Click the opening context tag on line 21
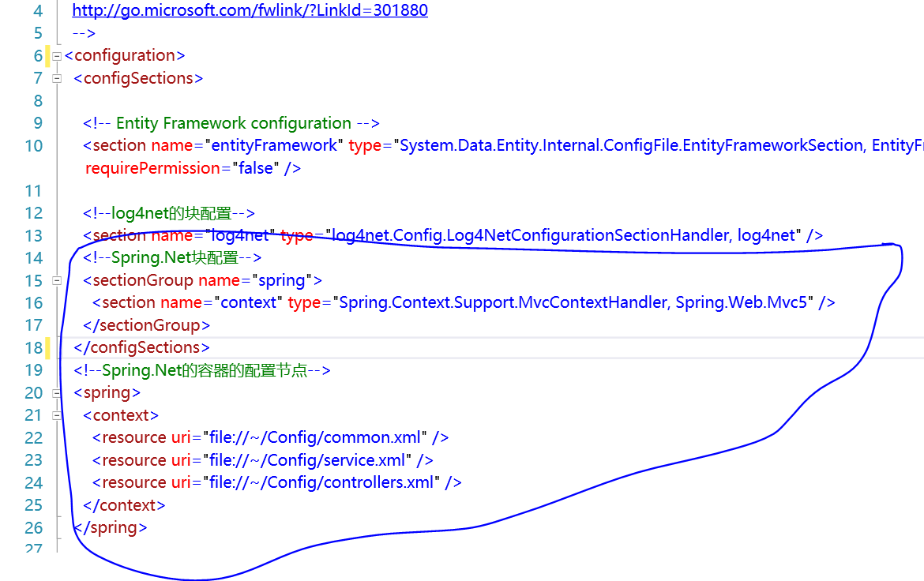This screenshot has height=581, width=924. point(121,415)
